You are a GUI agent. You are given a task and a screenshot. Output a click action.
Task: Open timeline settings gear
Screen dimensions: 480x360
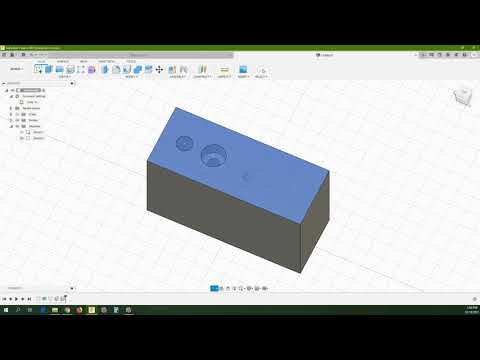pos(475,299)
